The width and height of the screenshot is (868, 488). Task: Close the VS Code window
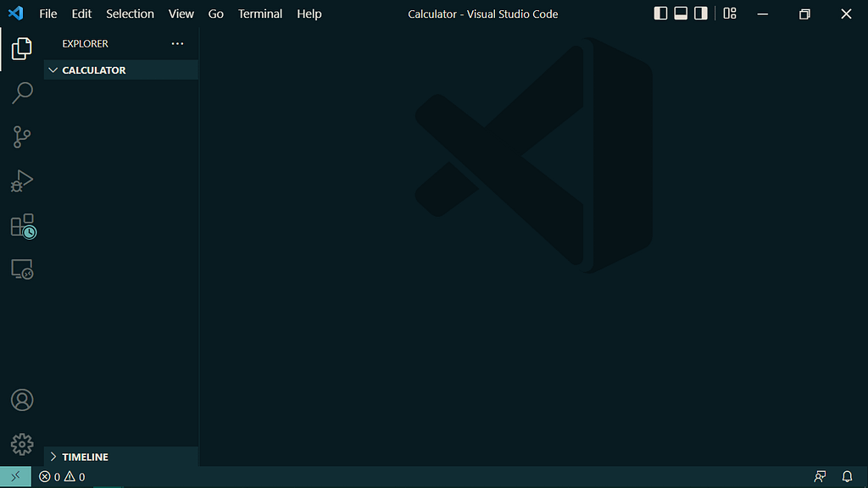tap(847, 14)
